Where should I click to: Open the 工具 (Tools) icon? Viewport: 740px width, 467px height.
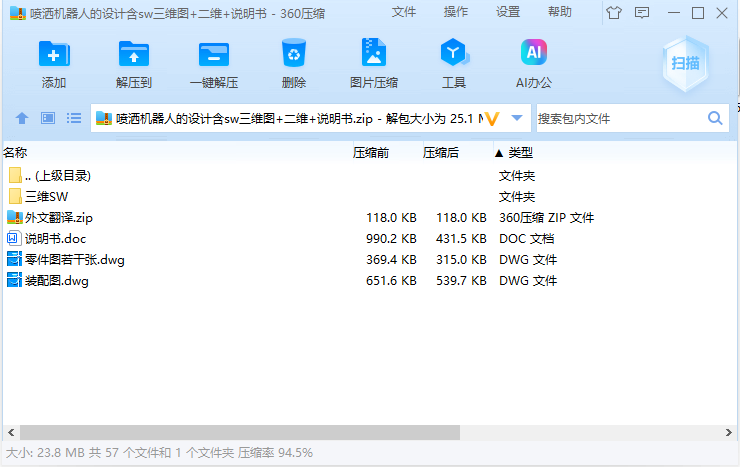(454, 53)
